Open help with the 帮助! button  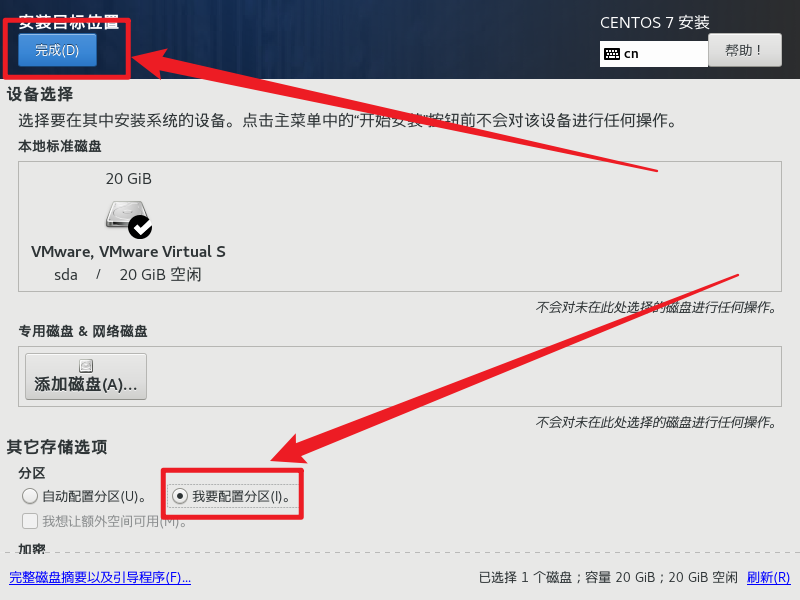pyautogui.click(x=744, y=50)
